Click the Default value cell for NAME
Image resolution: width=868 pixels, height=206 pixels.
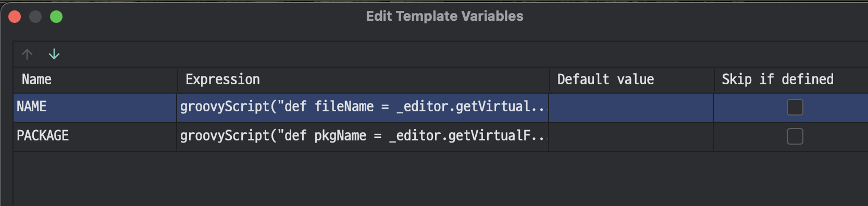point(631,107)
